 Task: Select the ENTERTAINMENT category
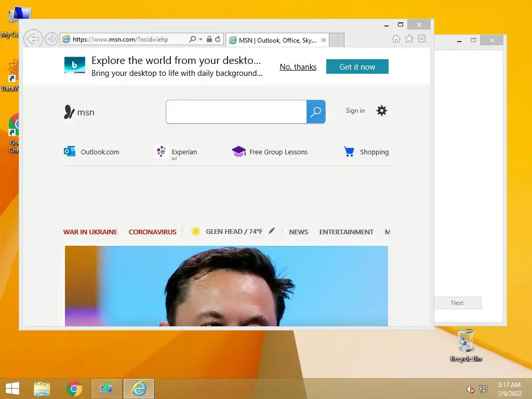[x=346, y=232]
